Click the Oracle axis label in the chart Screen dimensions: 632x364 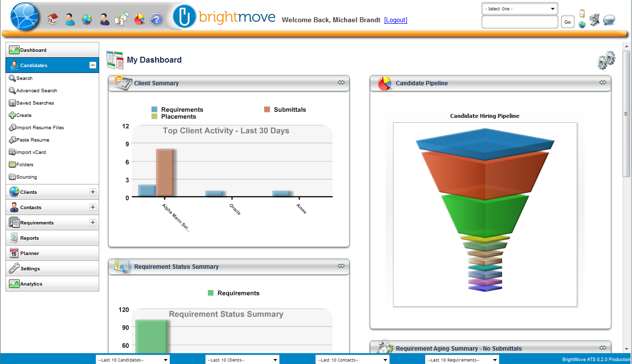pos(236,209)
